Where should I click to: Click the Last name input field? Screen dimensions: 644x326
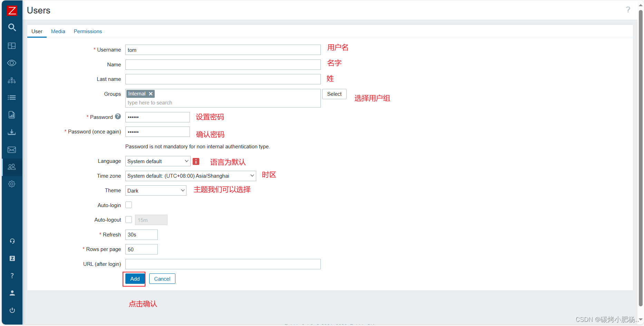coord(223,79)
